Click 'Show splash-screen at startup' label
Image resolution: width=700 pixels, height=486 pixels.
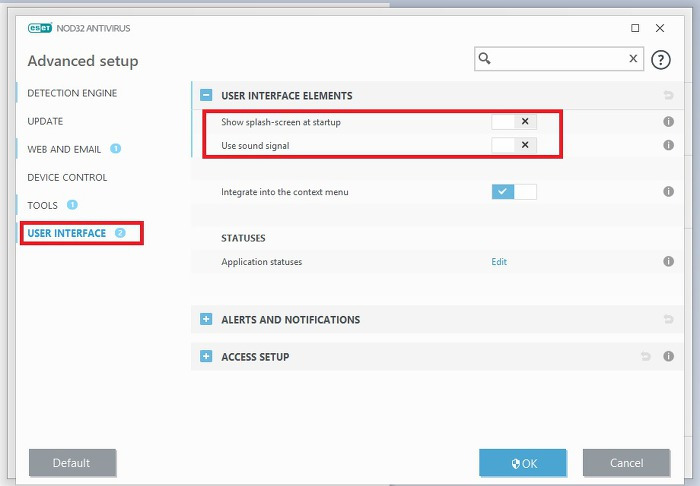[x=281, y=122]
